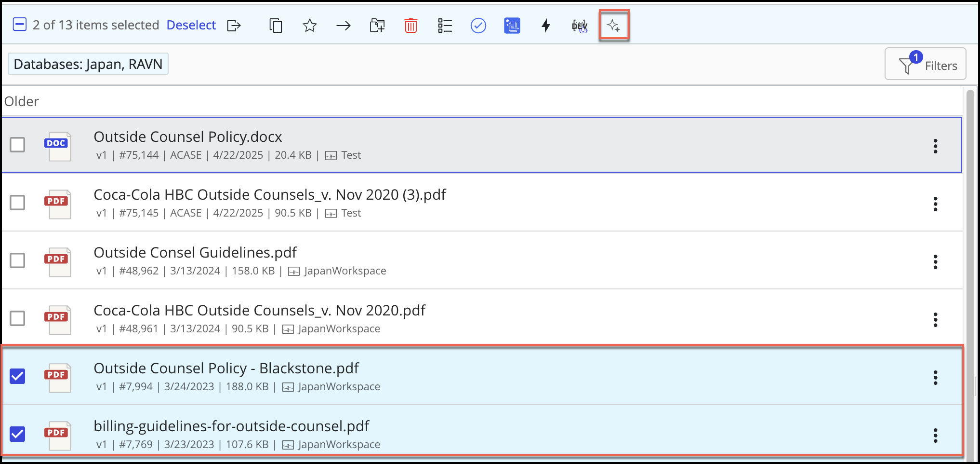The width and height of the screenshot is (980, 464).
Task: Click the blue circled checkmark icon
Action: tap(478, 26)
